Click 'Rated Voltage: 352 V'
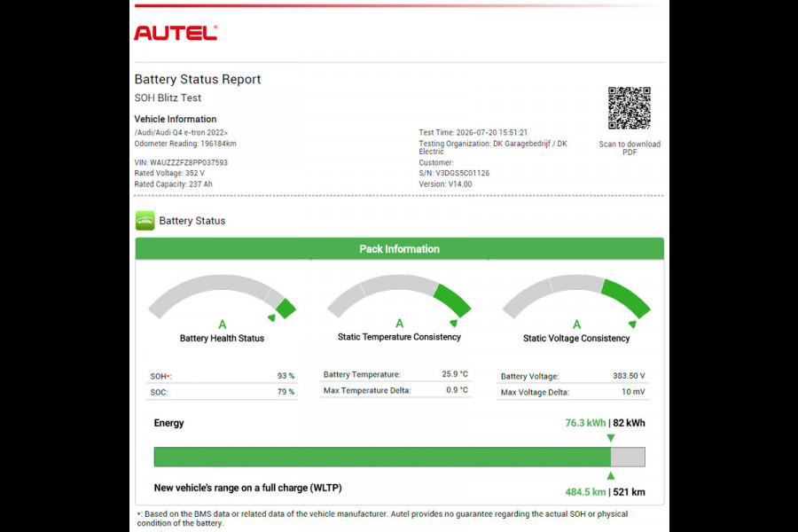Image resolution: width=798 pixels, height=532 pixels. 169,173
